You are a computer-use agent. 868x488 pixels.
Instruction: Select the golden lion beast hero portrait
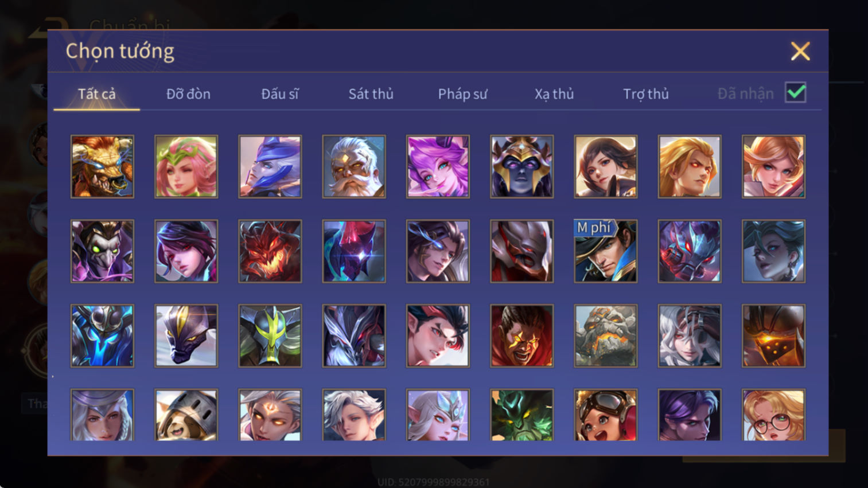pyautogui.click(x=102, y=167)
